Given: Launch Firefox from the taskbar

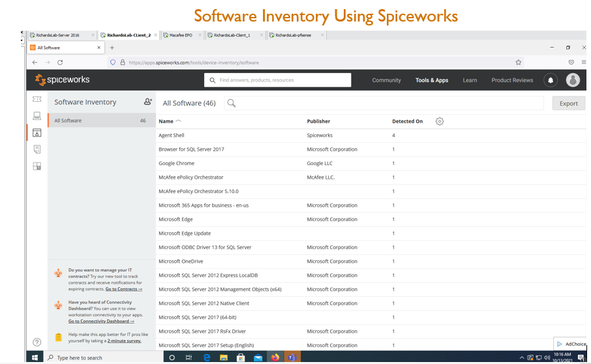Looking at the screenshot, I should click(x=275, y=357).
